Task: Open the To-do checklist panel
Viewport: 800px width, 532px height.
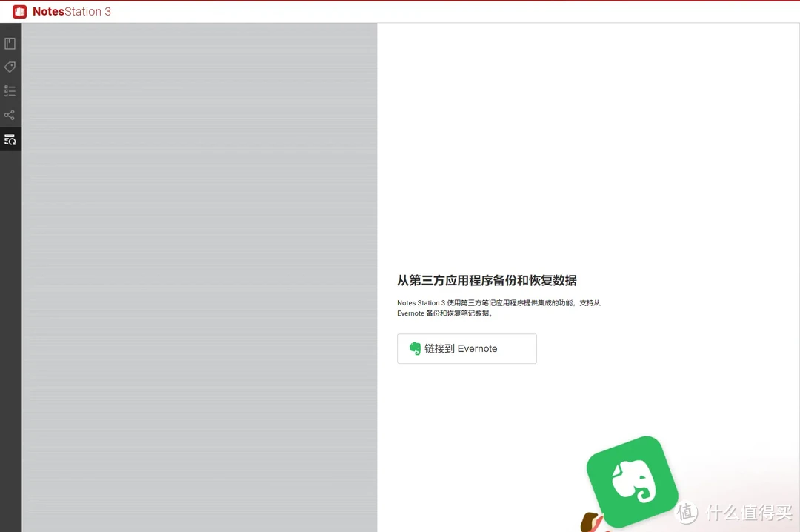Action: 10,90
